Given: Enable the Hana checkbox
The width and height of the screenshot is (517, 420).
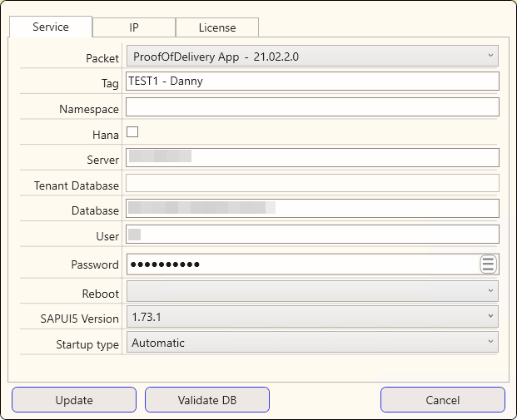Looking at the screenshot, I should (132, 132).
